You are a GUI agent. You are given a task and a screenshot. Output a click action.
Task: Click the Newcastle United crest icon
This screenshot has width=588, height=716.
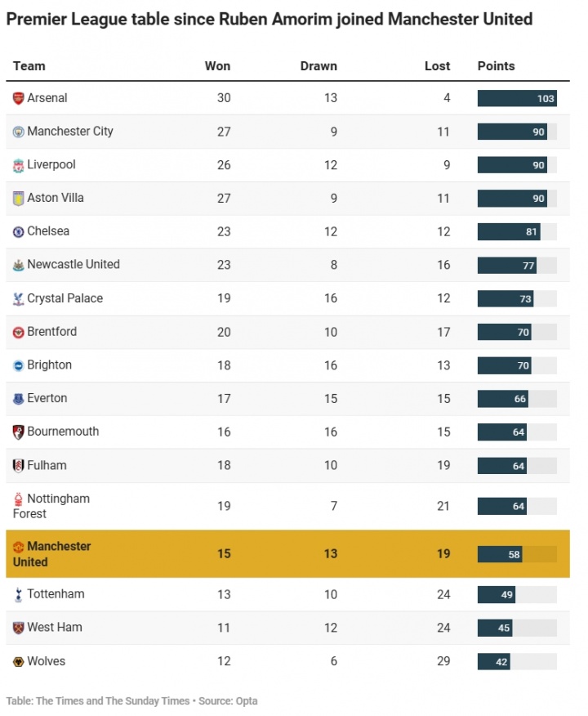pyautogui.click(x=19, y=266)
